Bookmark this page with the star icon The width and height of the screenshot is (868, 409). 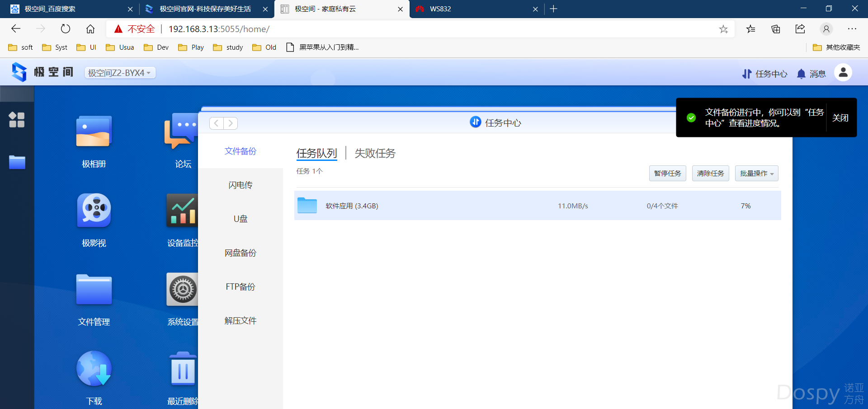(723, 29)
